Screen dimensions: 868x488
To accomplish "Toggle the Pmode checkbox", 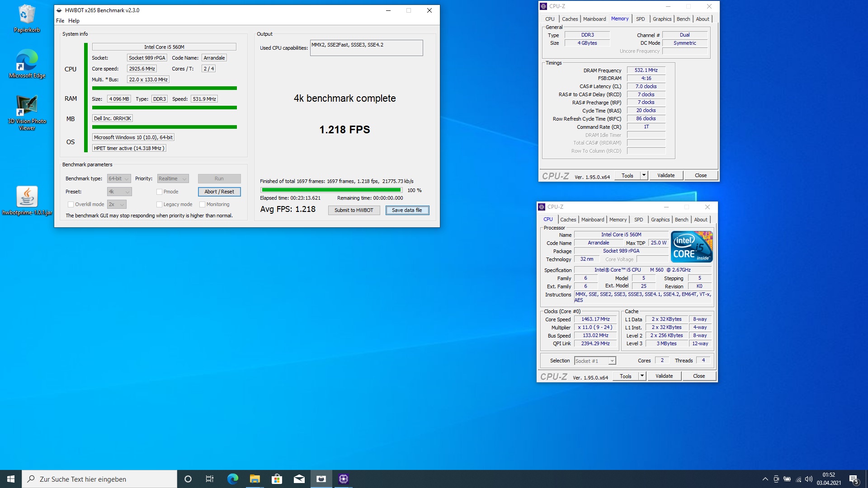I will (x=159, y=192).
